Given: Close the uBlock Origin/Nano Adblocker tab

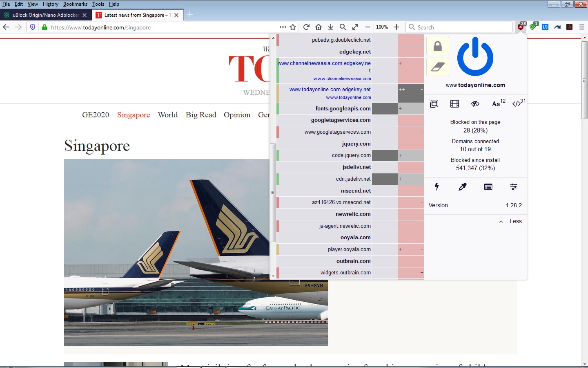Looking at the screenshot, I should [85, 15].
